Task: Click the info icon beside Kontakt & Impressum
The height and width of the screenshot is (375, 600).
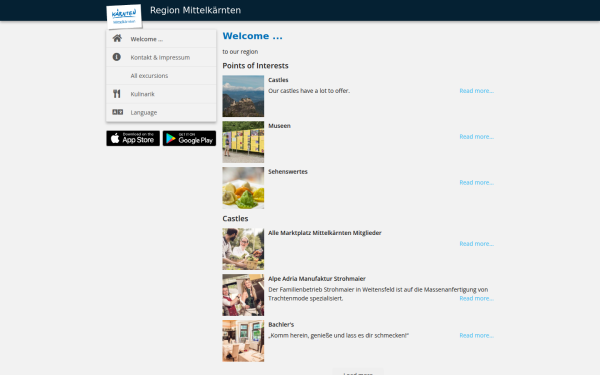Action: (x=117, y=57)
